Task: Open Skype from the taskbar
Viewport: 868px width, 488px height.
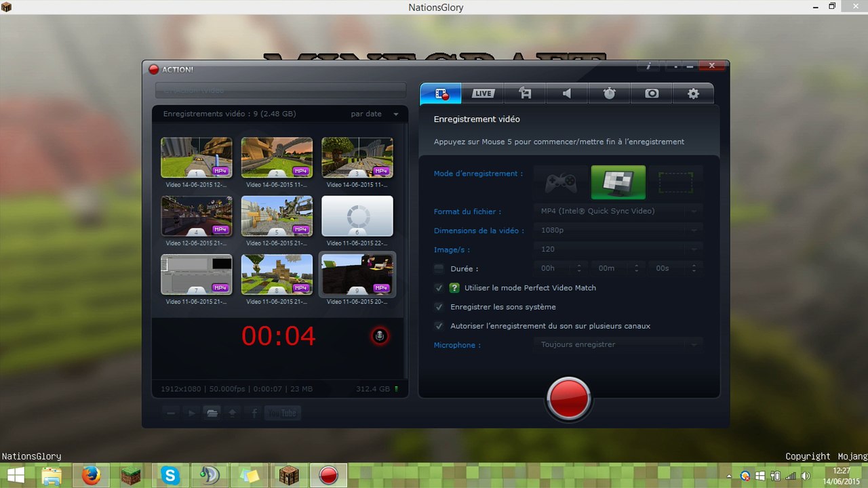Action: pos(169,475)
